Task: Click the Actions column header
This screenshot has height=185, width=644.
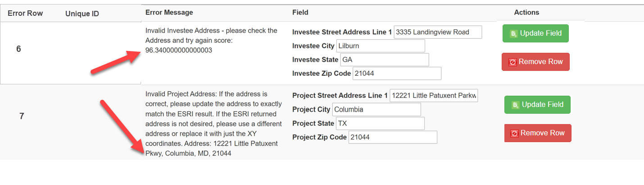Action: coord(526,13)
